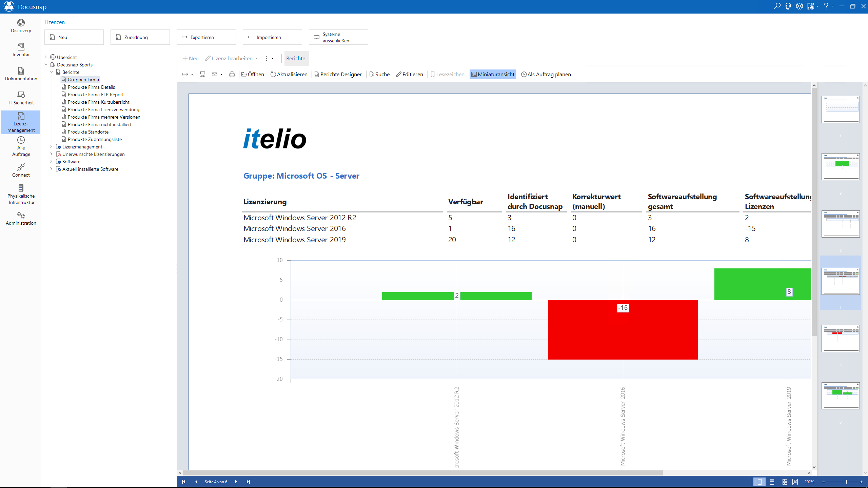Switch to continuous page view mode
Screen dimensions: 868x488
coord(772,482)
